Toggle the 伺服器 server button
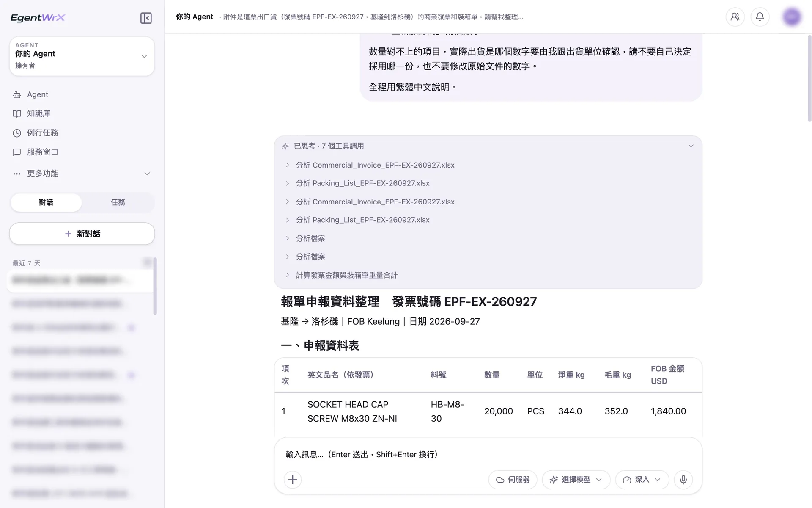This screenshot has height=508, width=812. (513, 480)
